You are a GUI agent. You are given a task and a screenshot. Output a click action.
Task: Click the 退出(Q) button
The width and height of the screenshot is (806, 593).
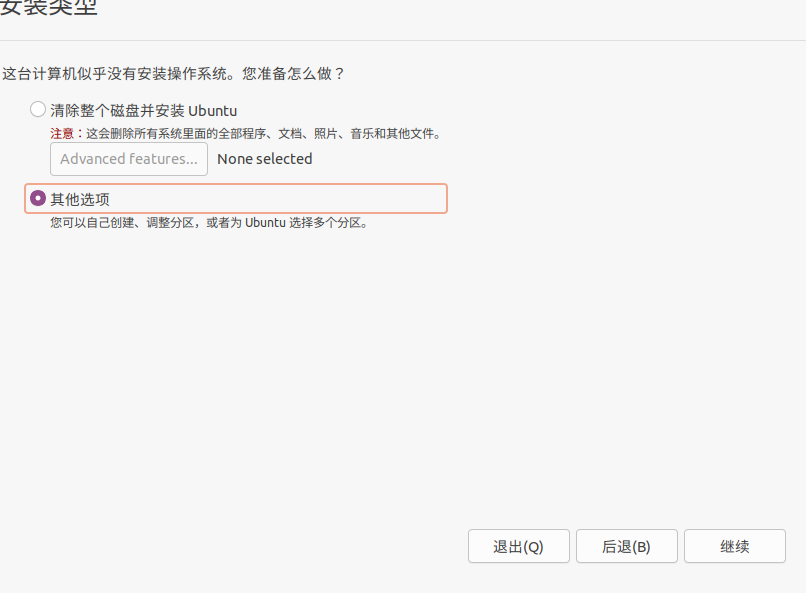pyautogui.click(x=519, y=546)
